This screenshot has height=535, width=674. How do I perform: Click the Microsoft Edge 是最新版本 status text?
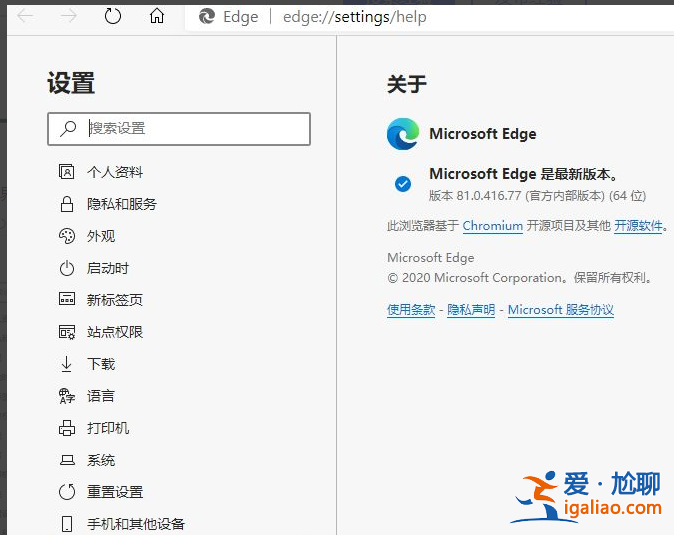(524, 174)
